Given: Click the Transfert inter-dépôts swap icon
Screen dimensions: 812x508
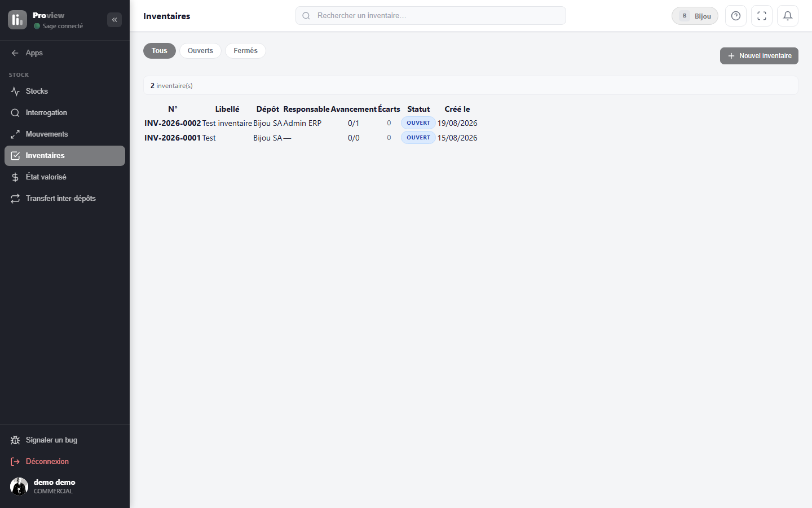Looking at the screenshot, I should [15, 199].
